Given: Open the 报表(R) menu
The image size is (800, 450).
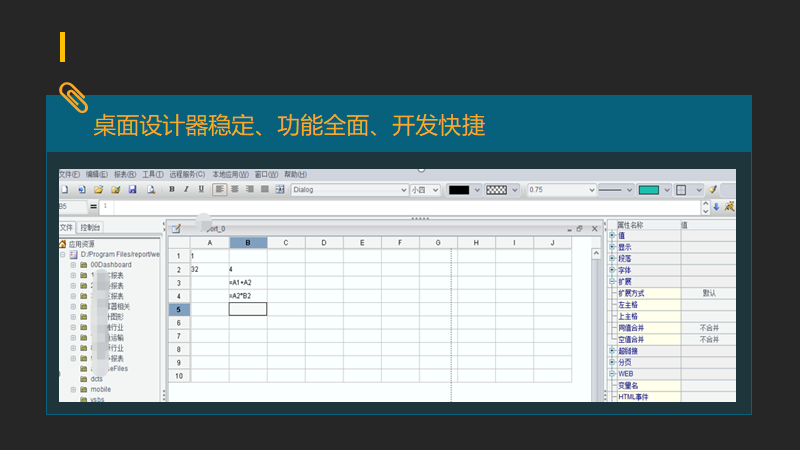Looking at the screenshot, I should (x=125, y=174).
